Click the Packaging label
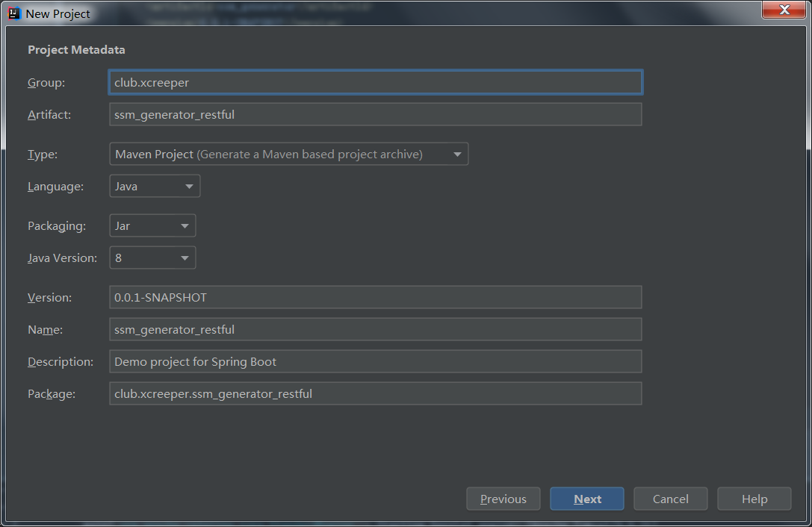Image resolution: width=812 pixels, height=527 pixels. [x=57, y=226]
